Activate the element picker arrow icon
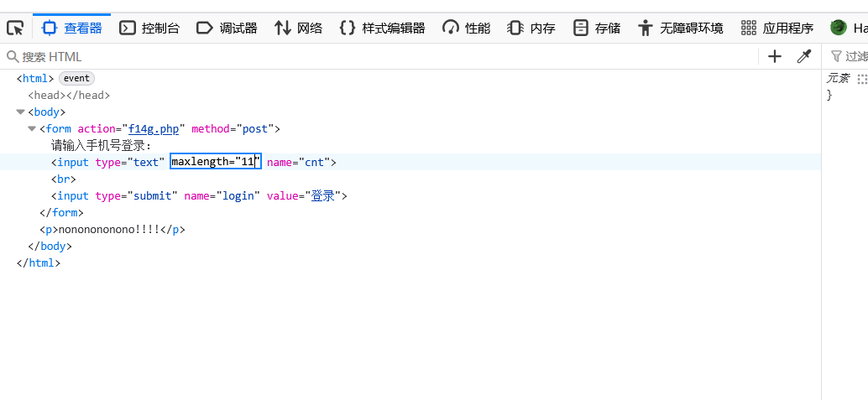Image resolution: width=868 pixels, height=400 pixels. (x=15, y=28)
